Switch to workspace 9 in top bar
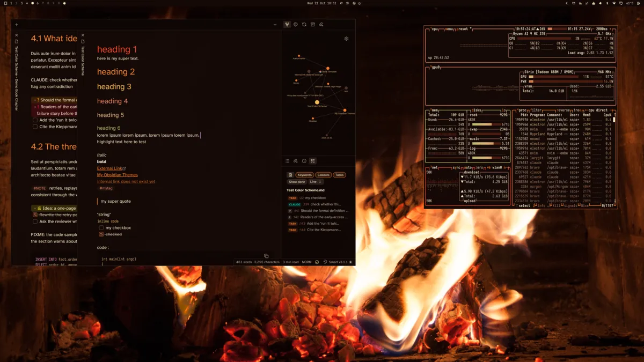The height and width of the screenshot is (362, 644). [54, 3]
